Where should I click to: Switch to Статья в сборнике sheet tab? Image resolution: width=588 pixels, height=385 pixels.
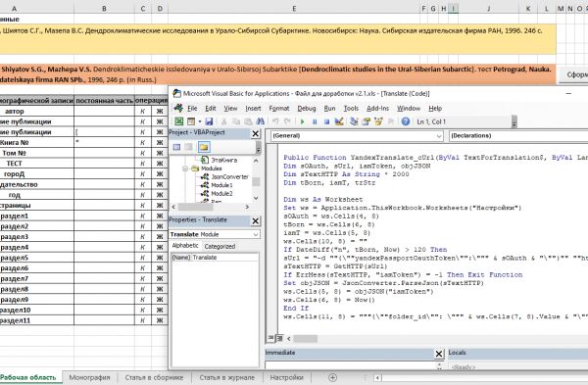[x=154, y=377]
